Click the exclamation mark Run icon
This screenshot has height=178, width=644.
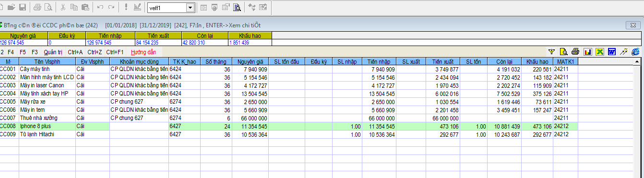[126, 7]
